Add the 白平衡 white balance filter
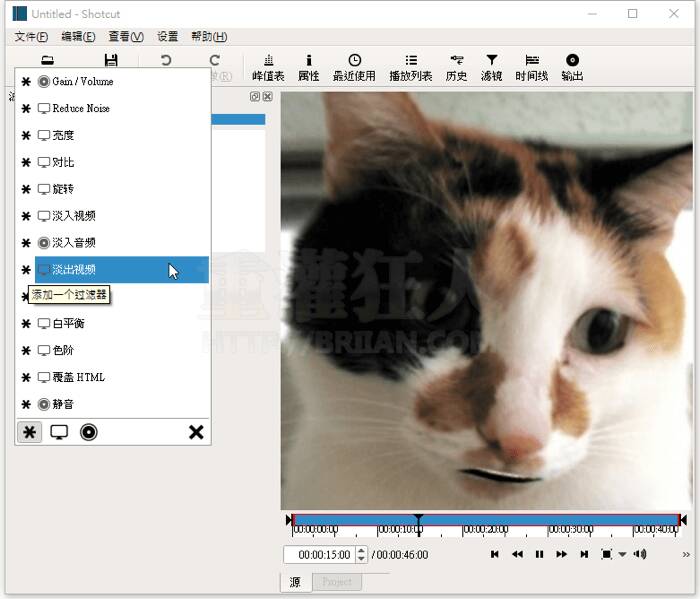Screen dimensions: 700x599 click(121, 324)
